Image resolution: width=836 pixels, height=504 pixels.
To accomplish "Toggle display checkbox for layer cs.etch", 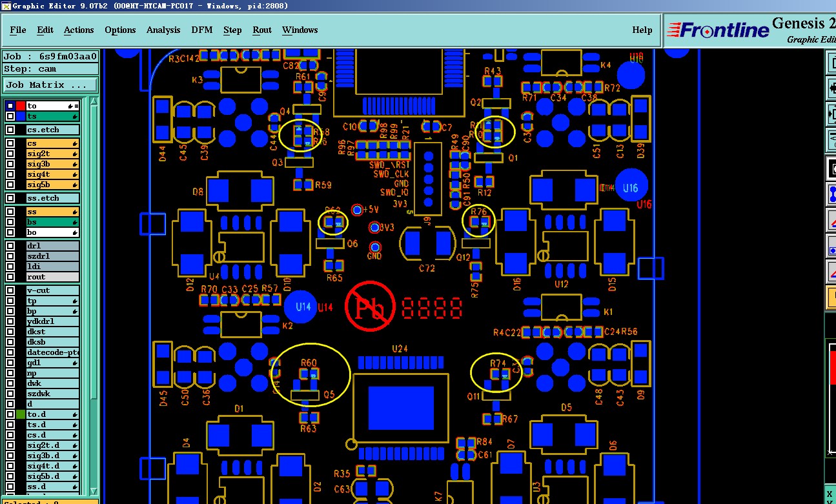I will [x=10, y=130].
